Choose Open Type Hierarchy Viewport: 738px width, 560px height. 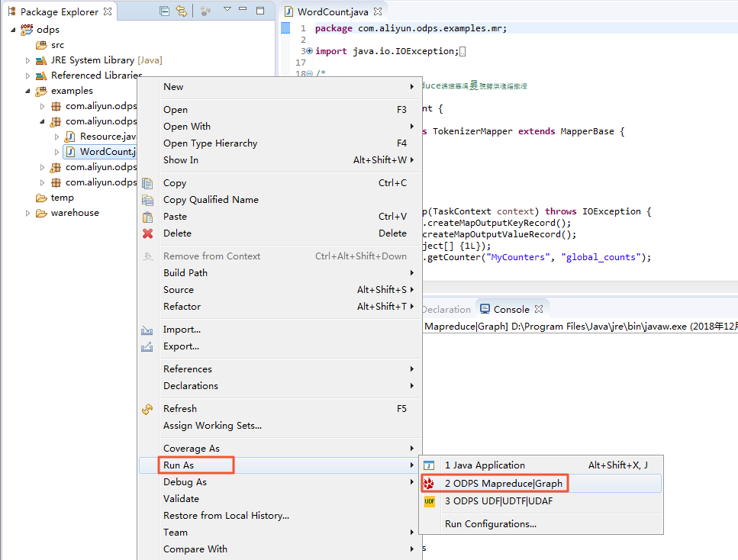click(279, 143)
